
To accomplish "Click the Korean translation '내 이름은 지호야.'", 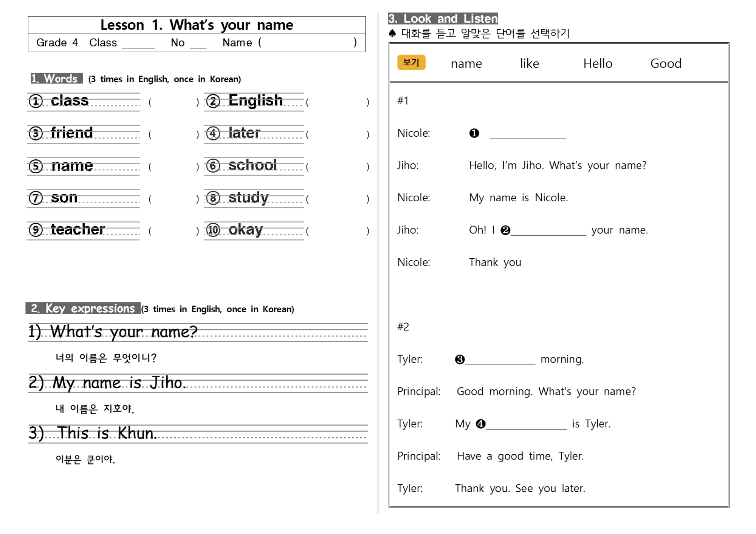I will coord(94,409).
